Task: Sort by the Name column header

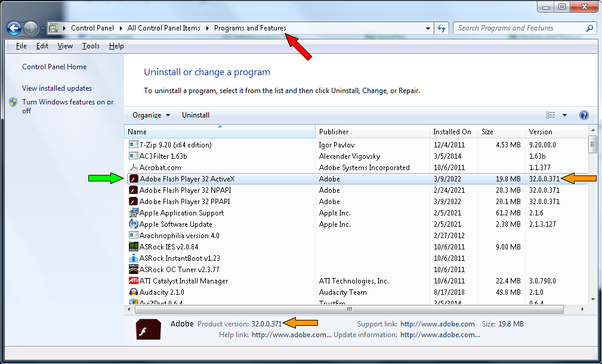Action: click(x=220, y=132)
